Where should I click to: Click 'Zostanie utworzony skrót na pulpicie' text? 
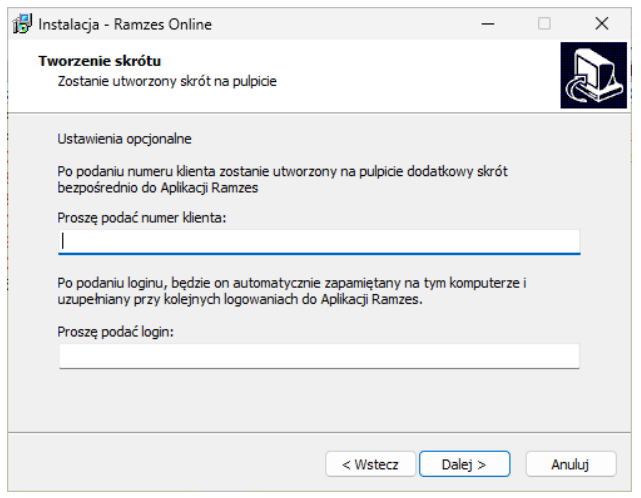tap(167, 81)
